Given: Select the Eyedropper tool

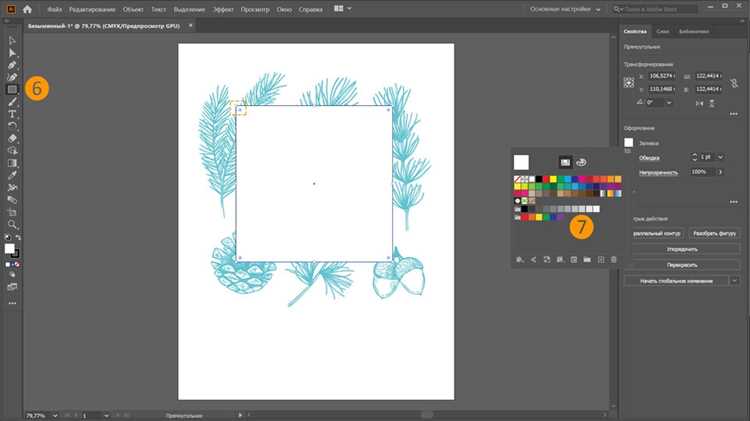Looking at the screenshot, I should point(12,175).
